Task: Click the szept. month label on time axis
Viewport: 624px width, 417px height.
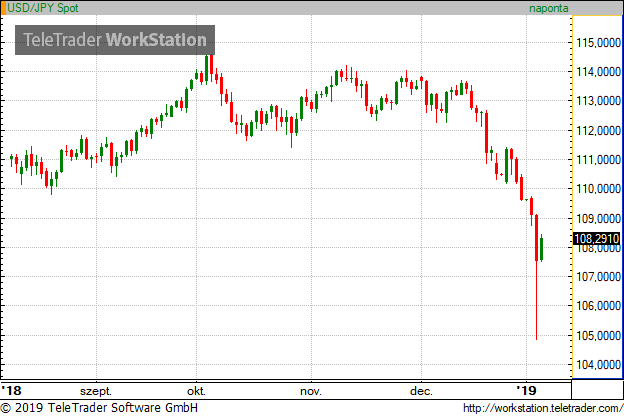Action: point(96,391)
